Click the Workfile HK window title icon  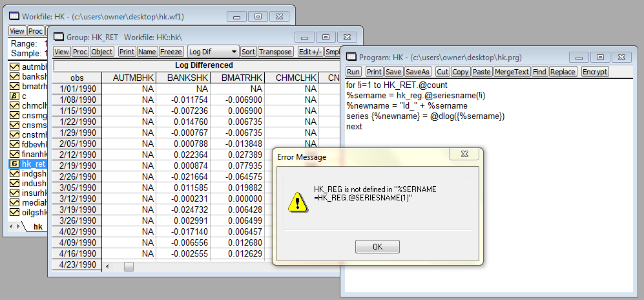pyautogui.click(x=14, y=16)
